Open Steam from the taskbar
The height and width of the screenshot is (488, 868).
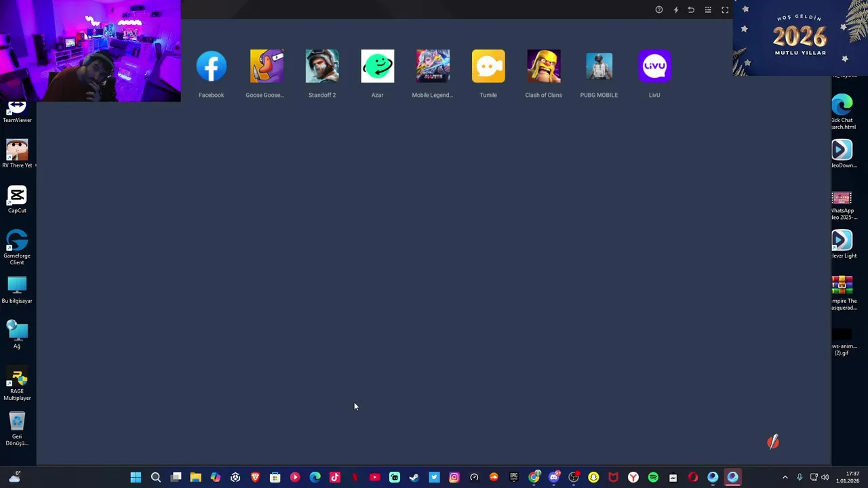(x=414, y=477)
